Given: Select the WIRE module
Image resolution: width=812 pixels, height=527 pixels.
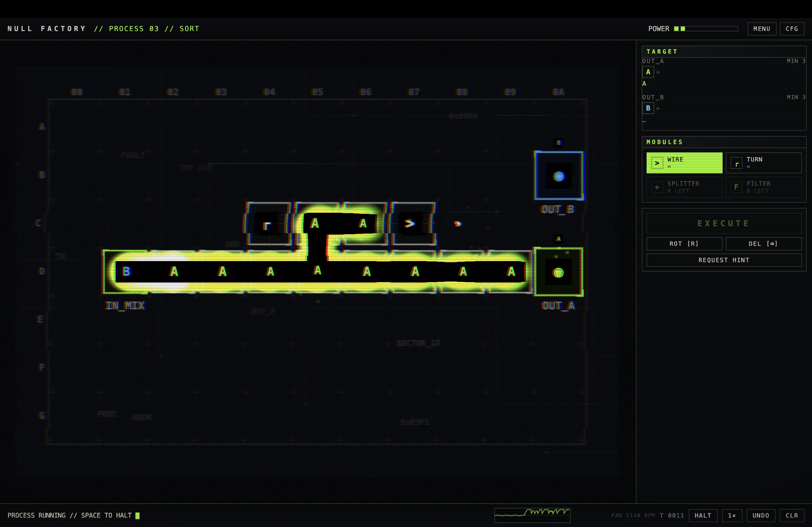Looking at the screenshot, I should (684, 163).
